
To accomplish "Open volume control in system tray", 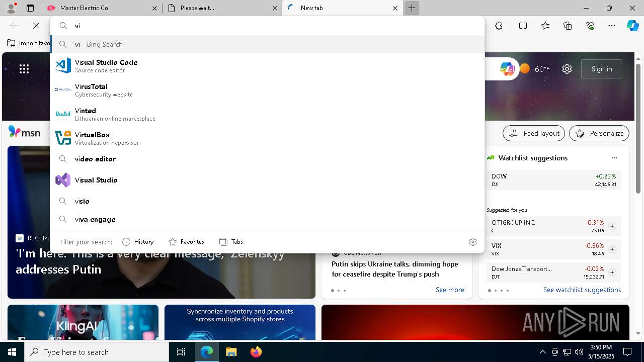I will click(579, 352).
